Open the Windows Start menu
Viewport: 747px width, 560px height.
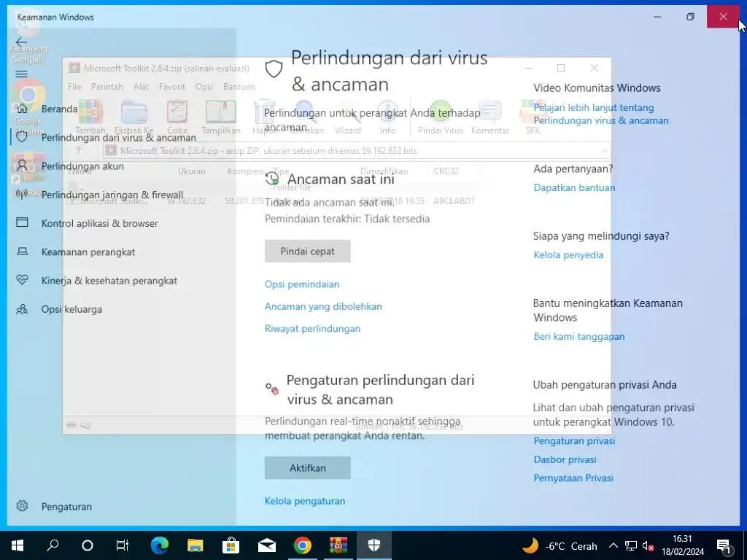point(18,545)
